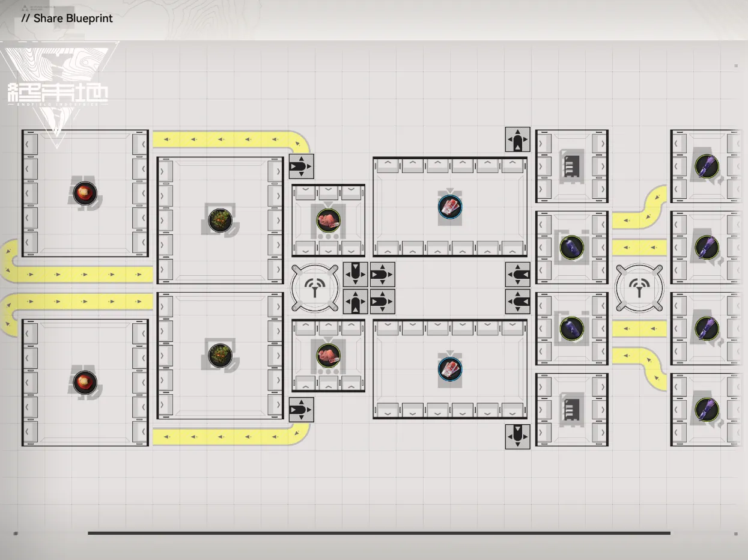The image size is (748, 560).
Task: Choose topmost purple crystal item on right edge
Action: coord(706,166)
